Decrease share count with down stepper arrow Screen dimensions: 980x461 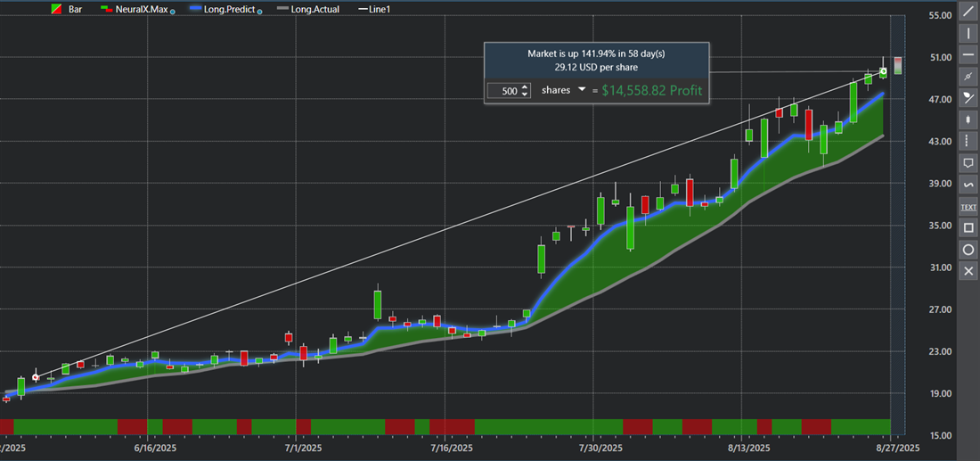point(525,95)
